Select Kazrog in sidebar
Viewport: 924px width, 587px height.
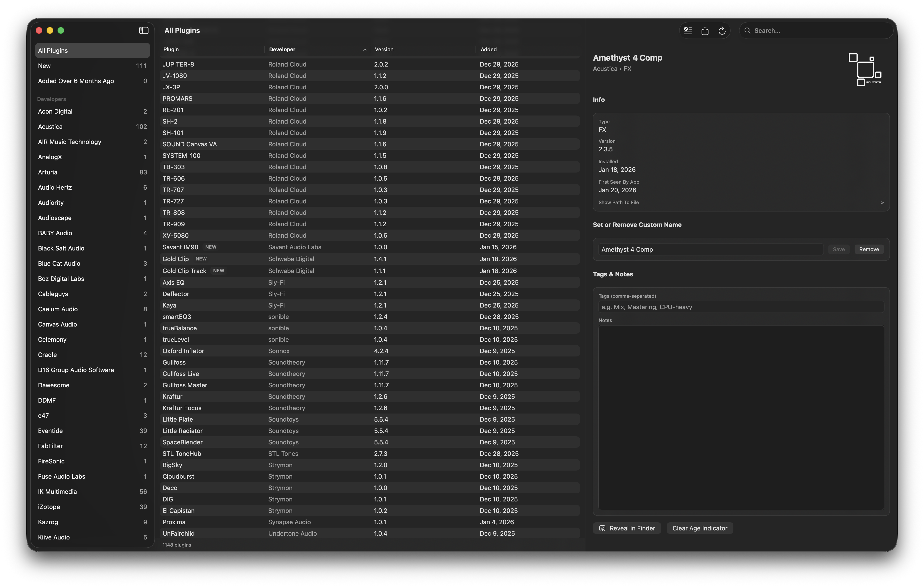tap(92, 522)
